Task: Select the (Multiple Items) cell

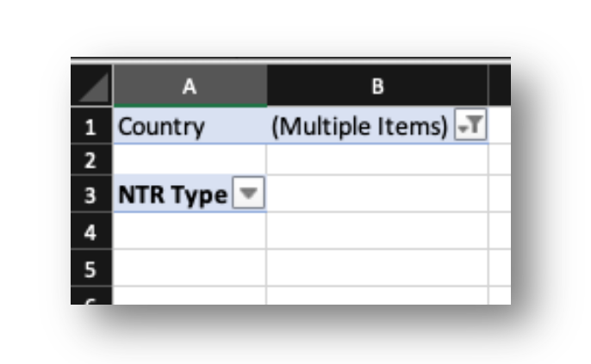Action: coord(377,126)
